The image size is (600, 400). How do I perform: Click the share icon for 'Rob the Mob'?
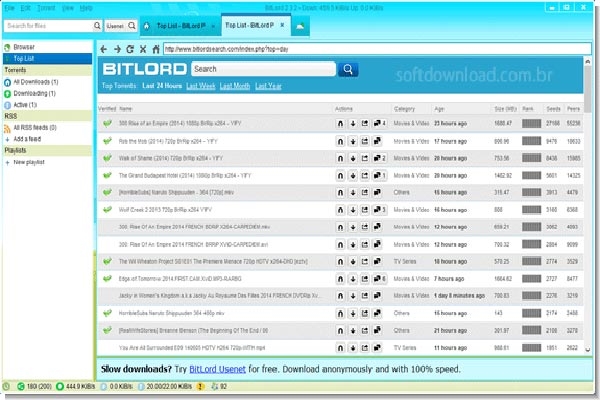[x=365, y=141]
